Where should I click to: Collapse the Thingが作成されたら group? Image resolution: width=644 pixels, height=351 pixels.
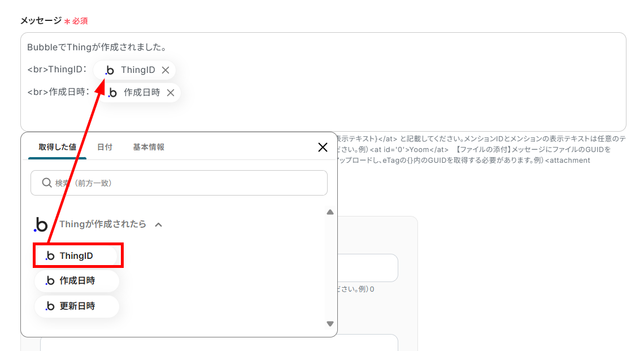(x=158, y=224)
